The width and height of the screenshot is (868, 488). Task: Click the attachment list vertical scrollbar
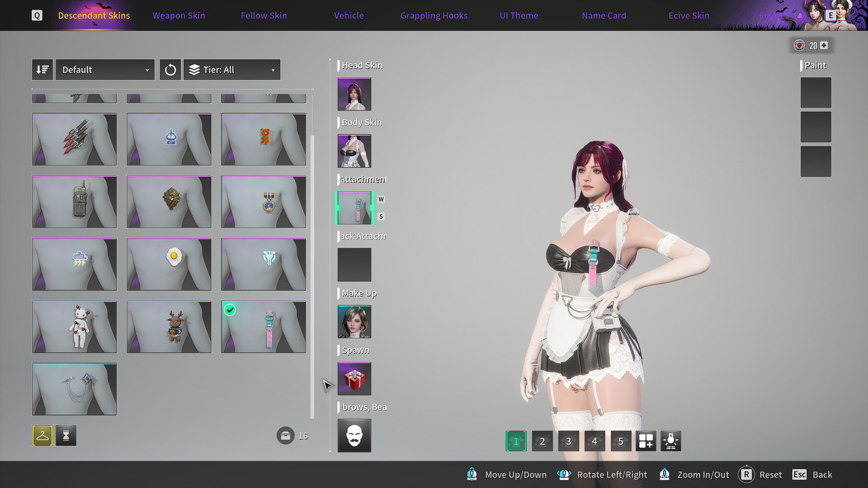(x=313, y=277)
